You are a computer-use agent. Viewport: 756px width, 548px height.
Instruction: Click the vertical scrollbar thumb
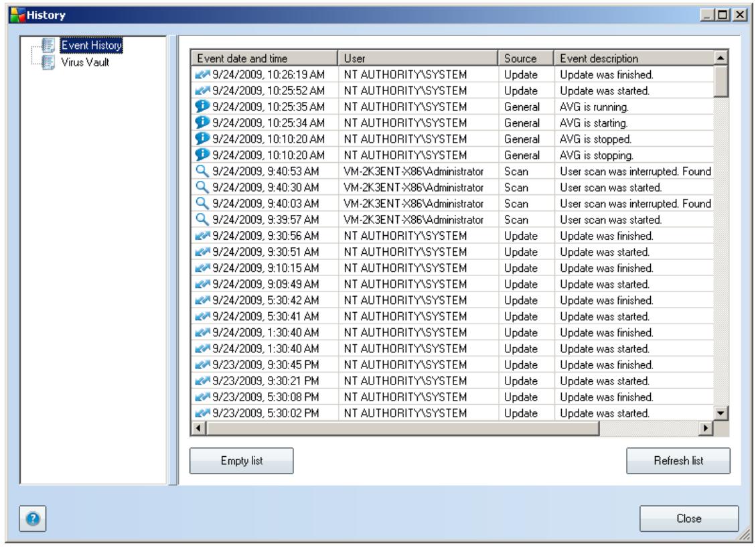click(x=721, y=82)
